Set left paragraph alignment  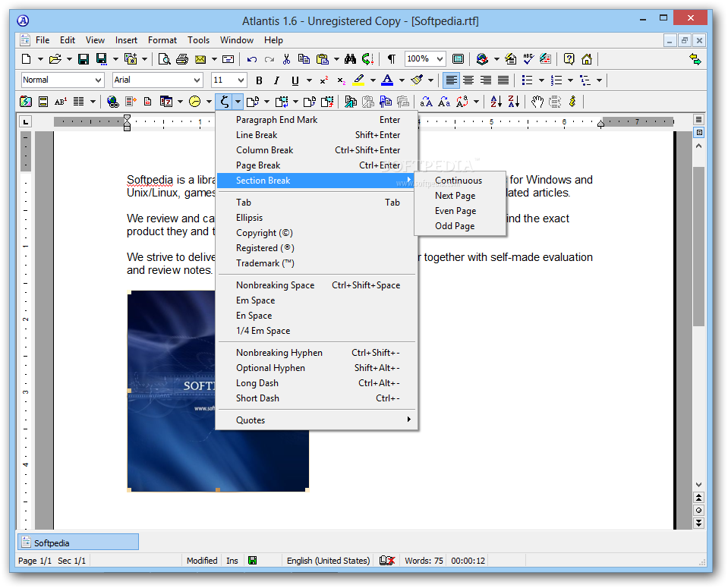click(x=451, y=80)
